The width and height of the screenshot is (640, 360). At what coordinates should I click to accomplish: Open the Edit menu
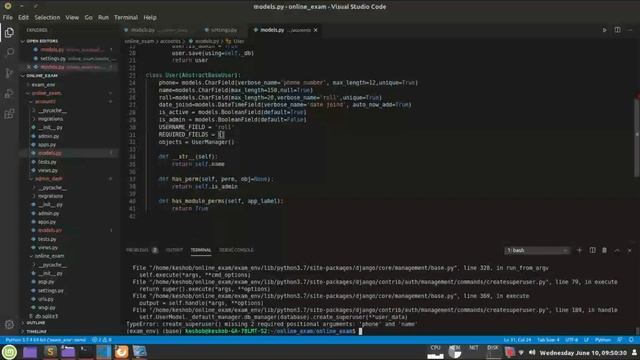[23, 18]
